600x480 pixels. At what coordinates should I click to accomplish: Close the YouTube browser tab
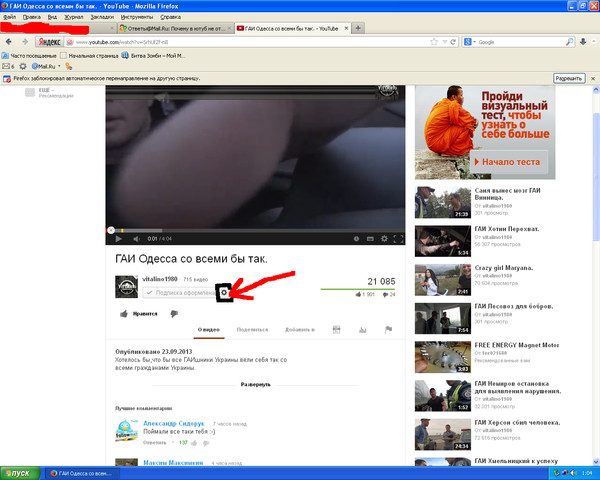[x=346, y=28]
